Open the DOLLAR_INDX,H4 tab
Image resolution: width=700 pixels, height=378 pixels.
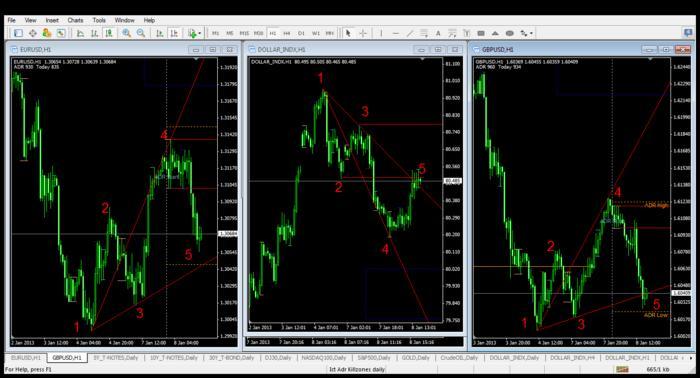tap(572, 358)
